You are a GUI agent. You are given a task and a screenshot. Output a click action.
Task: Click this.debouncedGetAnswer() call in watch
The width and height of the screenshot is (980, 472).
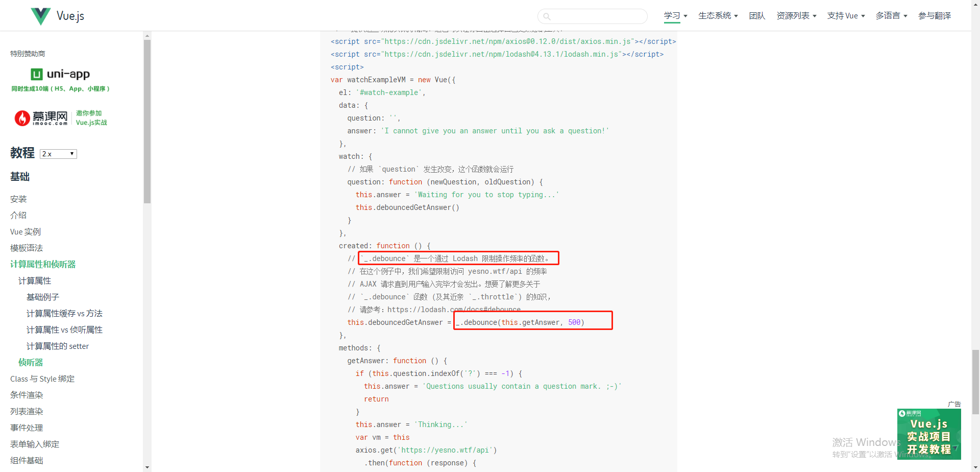tap(407, 207)
